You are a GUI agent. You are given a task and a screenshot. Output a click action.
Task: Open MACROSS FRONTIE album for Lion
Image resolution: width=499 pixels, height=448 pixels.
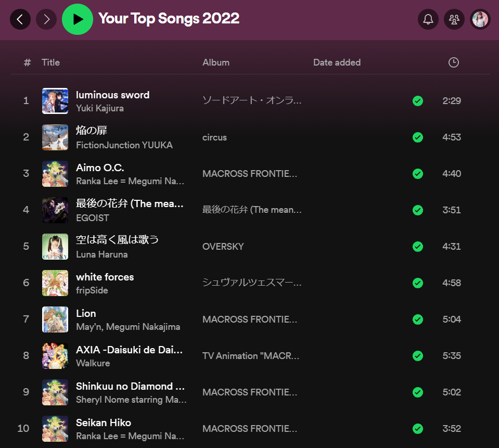(250, 319)
